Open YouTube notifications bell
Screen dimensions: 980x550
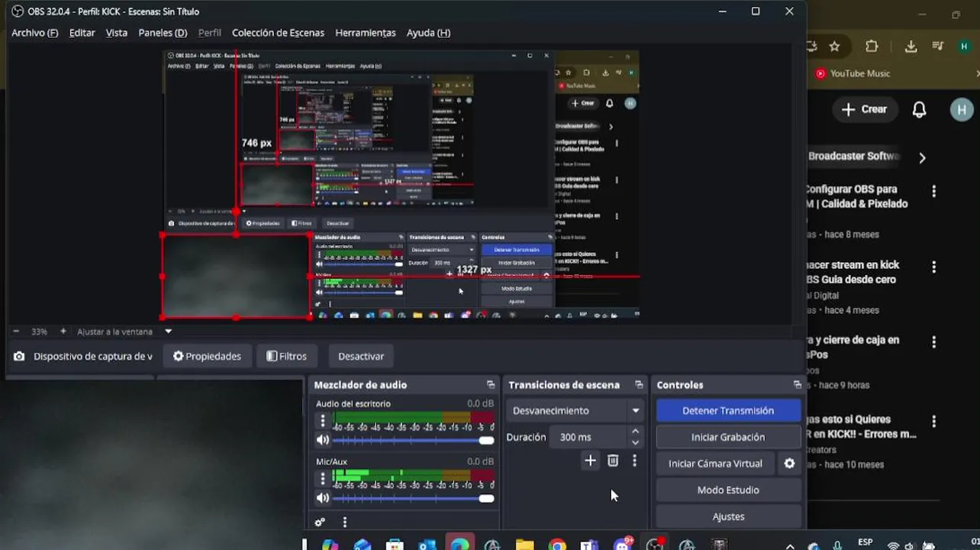[920, 109]
